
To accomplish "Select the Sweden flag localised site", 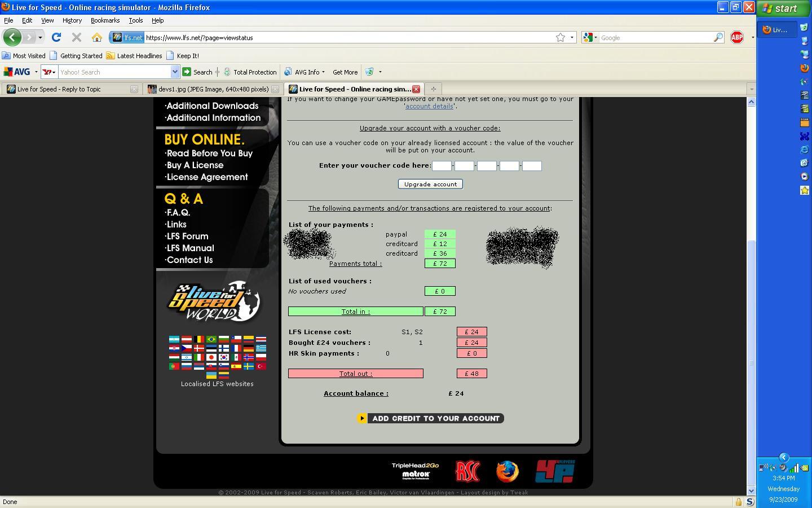I will [x=249, y=366].
